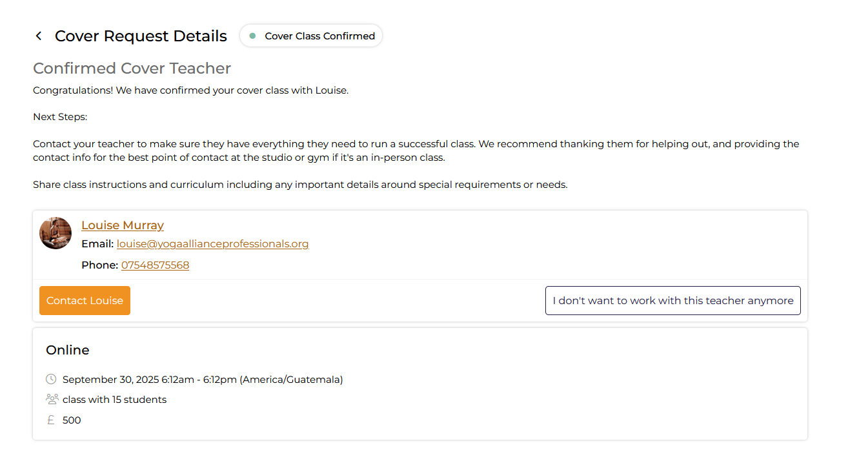Click the green status dot in the badge
The width and height of the screenshot is (868, 472).
[x=252, y=36]
